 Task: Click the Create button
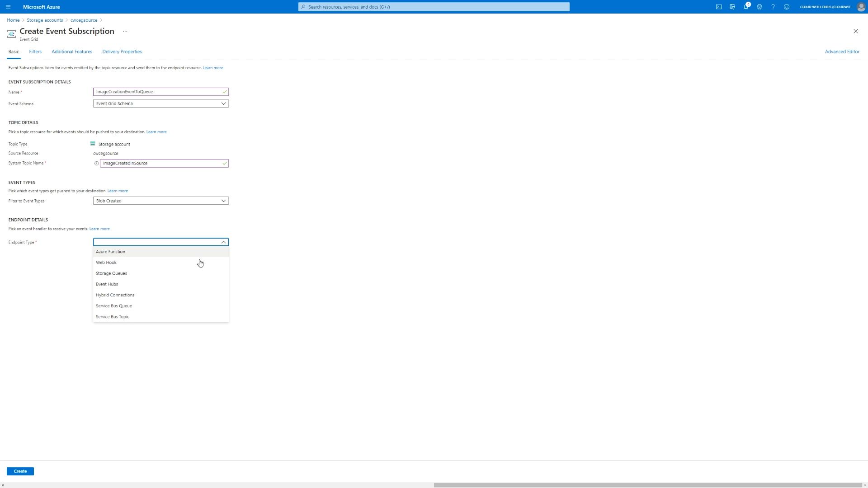pos(20,471)
